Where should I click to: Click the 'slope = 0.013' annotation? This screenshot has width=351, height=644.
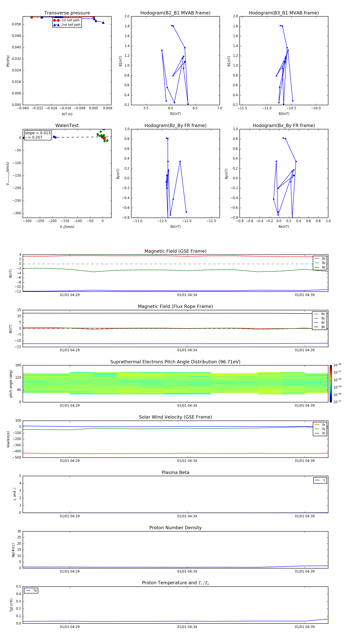pyautogui.click(x=37, y=133)
